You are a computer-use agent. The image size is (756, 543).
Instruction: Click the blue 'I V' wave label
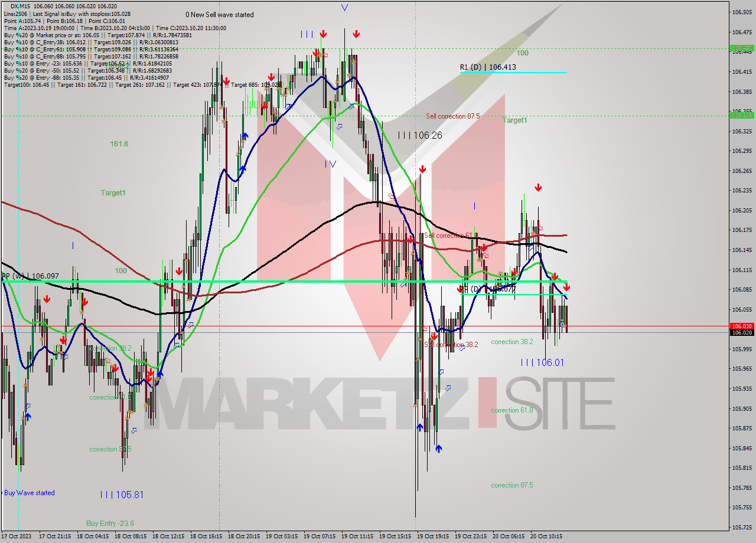click(x=330, y=163)
